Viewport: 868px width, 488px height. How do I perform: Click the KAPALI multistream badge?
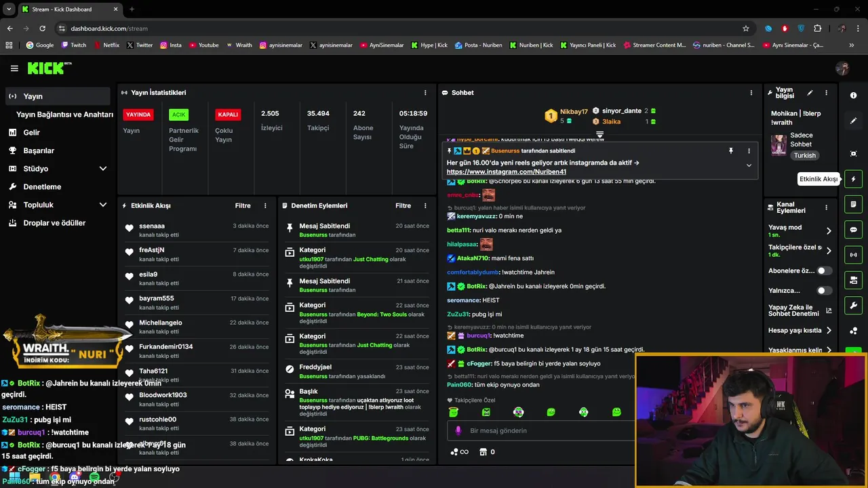coord(228,115)
